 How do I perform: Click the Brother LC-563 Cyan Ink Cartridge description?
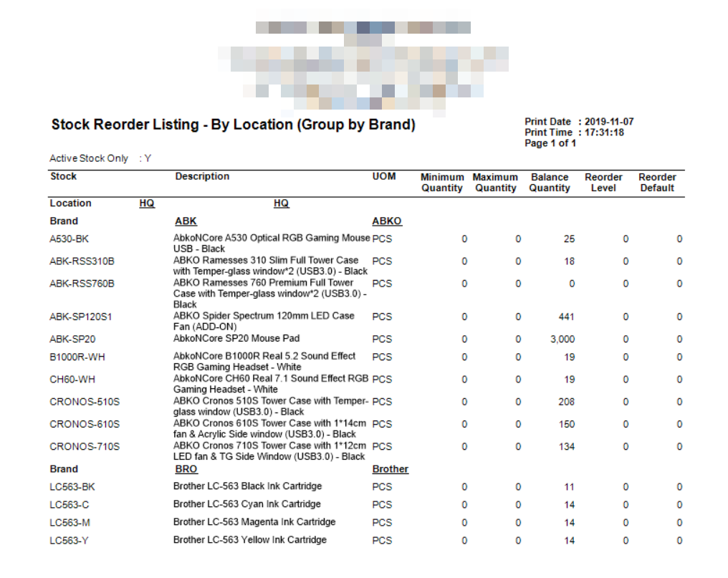click(x=247, y=504)
